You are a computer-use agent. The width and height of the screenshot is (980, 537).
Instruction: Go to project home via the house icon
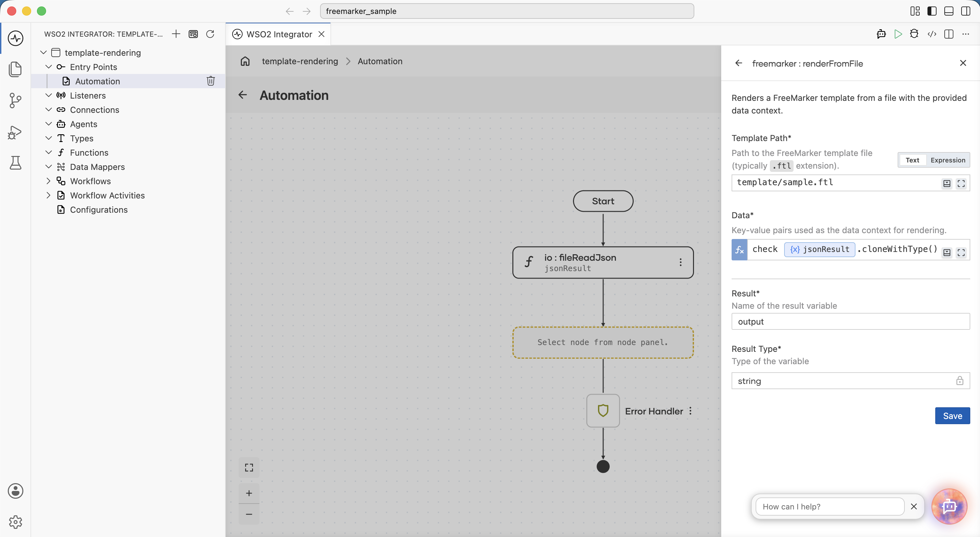coord(245,61)
